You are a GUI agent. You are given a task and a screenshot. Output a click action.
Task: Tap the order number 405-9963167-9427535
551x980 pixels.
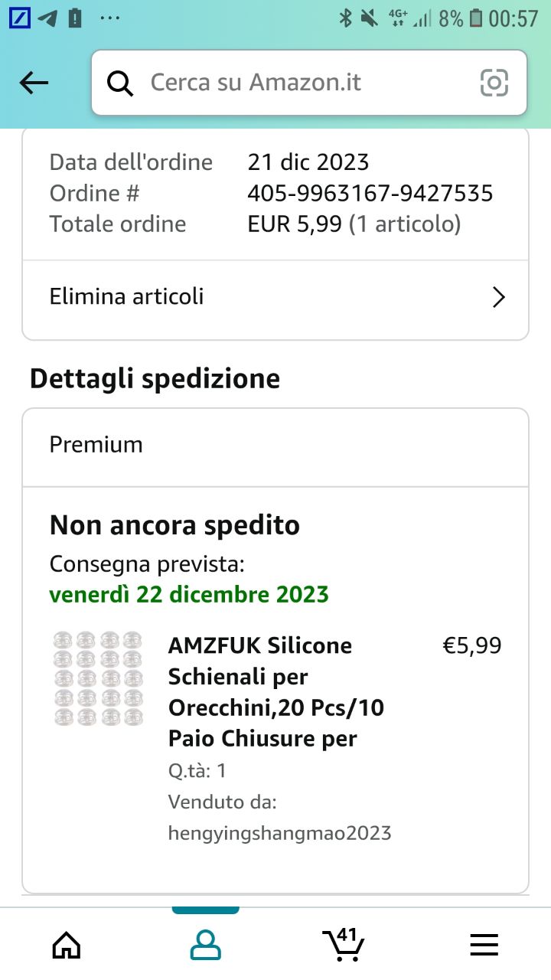click(370, 193)
